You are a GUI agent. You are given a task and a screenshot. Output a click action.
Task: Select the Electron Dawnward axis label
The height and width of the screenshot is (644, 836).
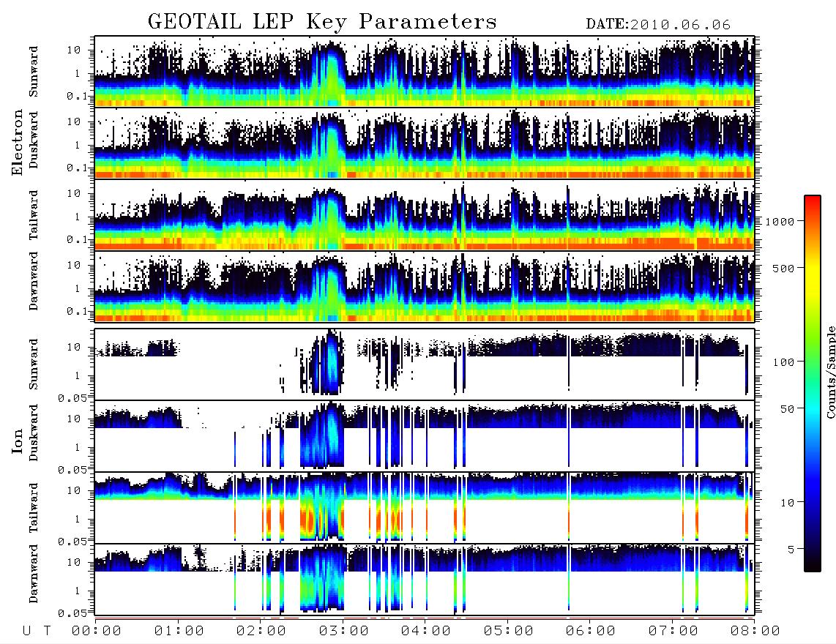click(x=34, y=281)
